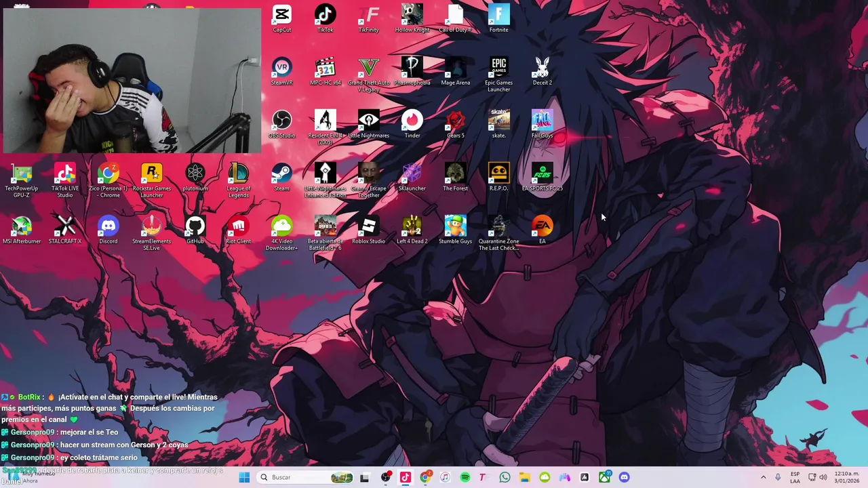Open the TechPowerUp GPU-Z shortcut
Viewport: 868px width, 488px height.
pyautogui.click(x=22, y=180)
